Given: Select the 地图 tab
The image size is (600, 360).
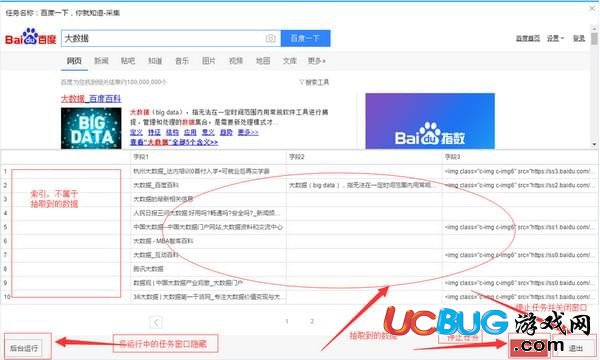Looking at the screenshot, I should 263,60.
